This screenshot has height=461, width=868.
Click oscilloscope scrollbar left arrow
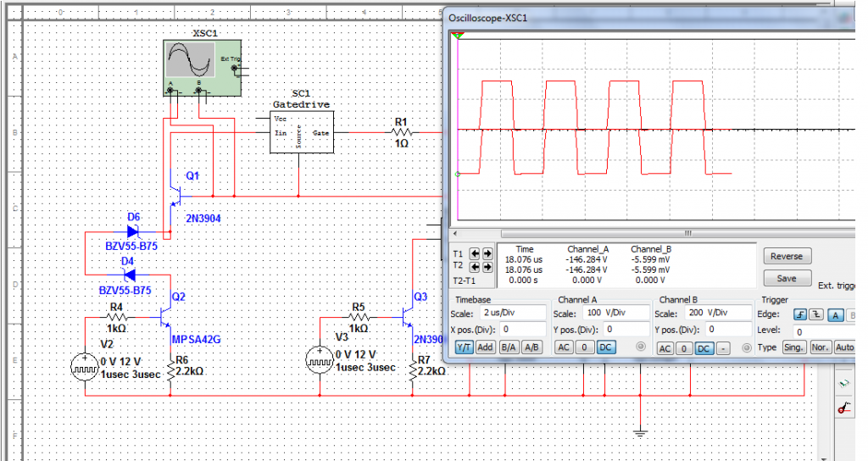tap(455, 233)
